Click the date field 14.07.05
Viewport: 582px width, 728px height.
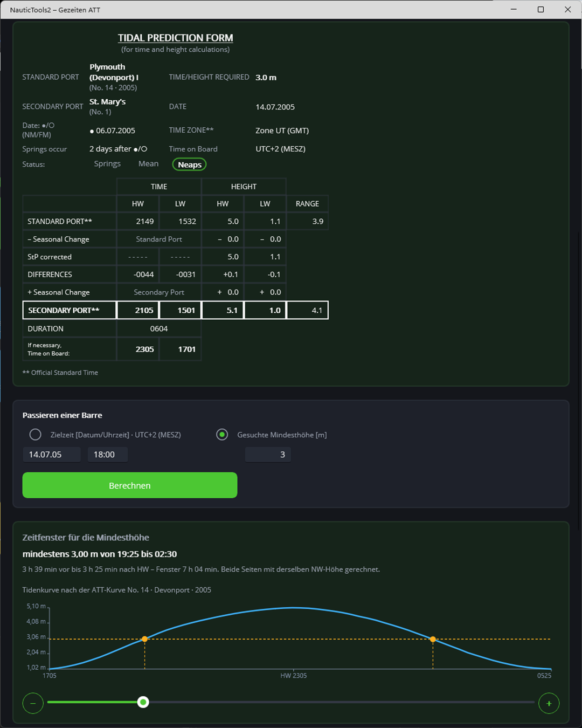click(x=52, y=455)
